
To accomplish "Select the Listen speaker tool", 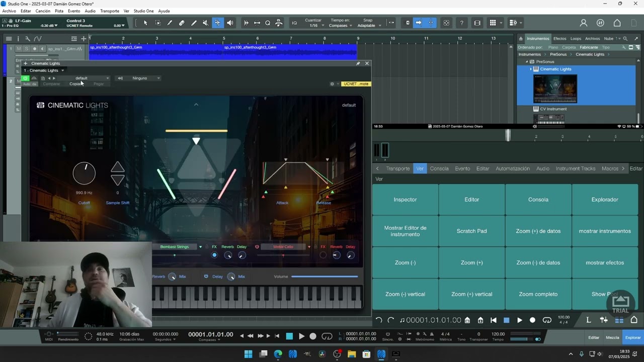I will point(230,23).
